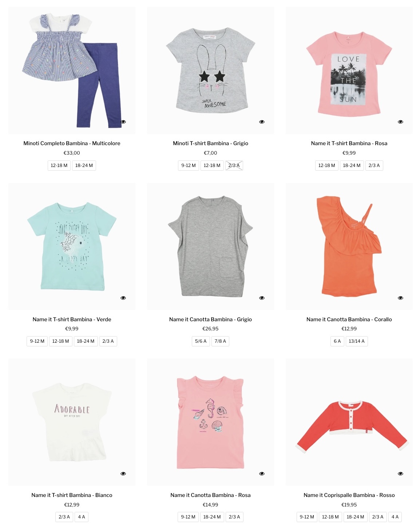The width and height of the screenshot is (420, 525).
Task: Select 4 A size for red Coprispalle
Action: coord(395,517)
